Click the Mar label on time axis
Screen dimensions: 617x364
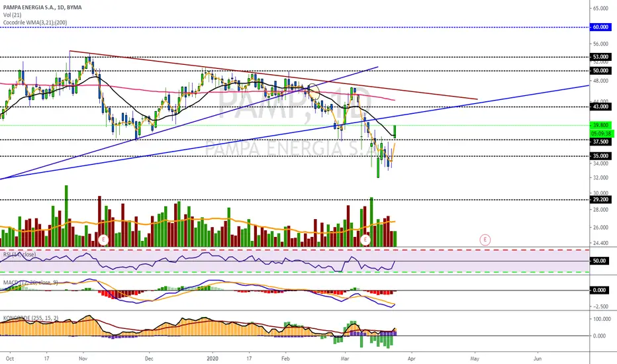[345, 359]
